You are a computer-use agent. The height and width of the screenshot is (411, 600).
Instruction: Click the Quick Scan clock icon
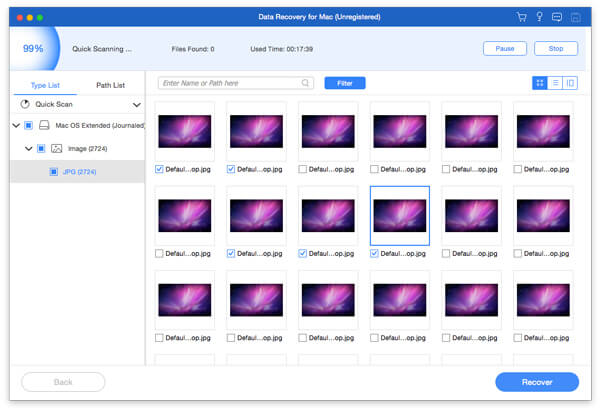click(x=25, y=104)
